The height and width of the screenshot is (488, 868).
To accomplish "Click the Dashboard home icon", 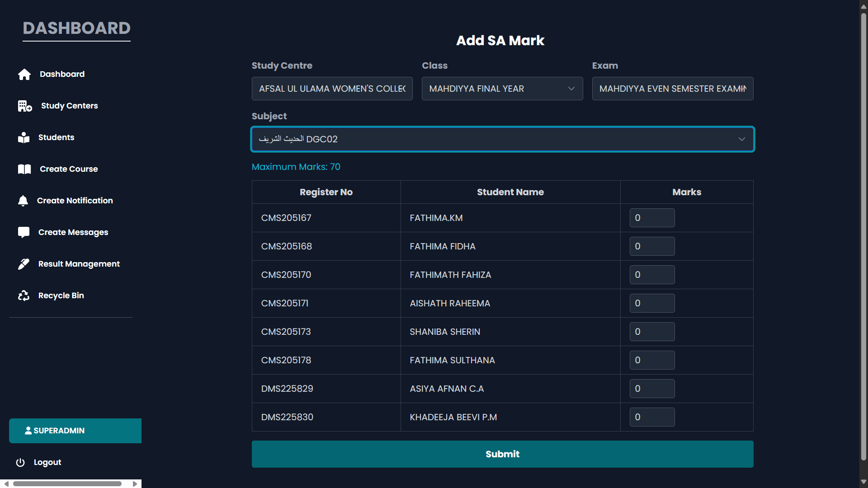I will (24, 74).
